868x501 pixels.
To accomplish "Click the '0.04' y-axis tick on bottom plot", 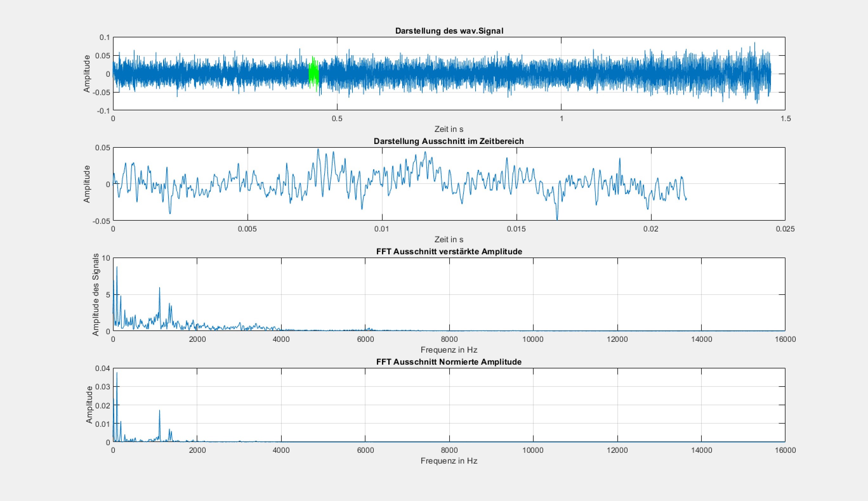I will [x=102, y=368].
